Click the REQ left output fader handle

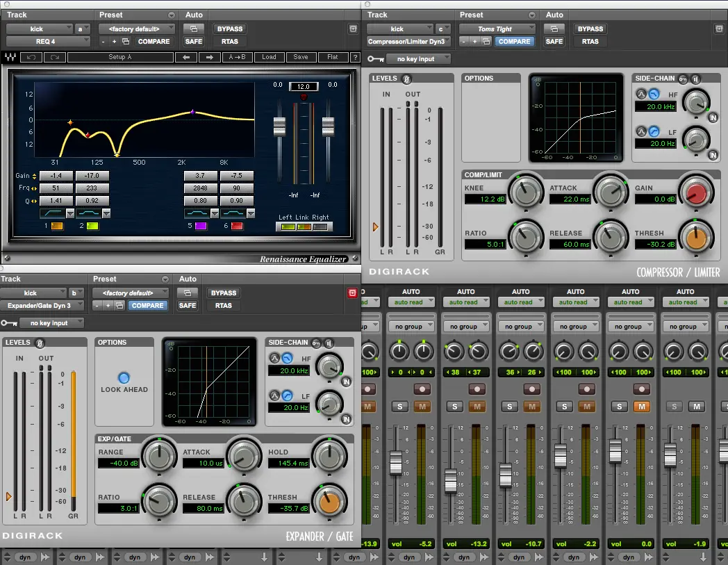coord(279,126)
